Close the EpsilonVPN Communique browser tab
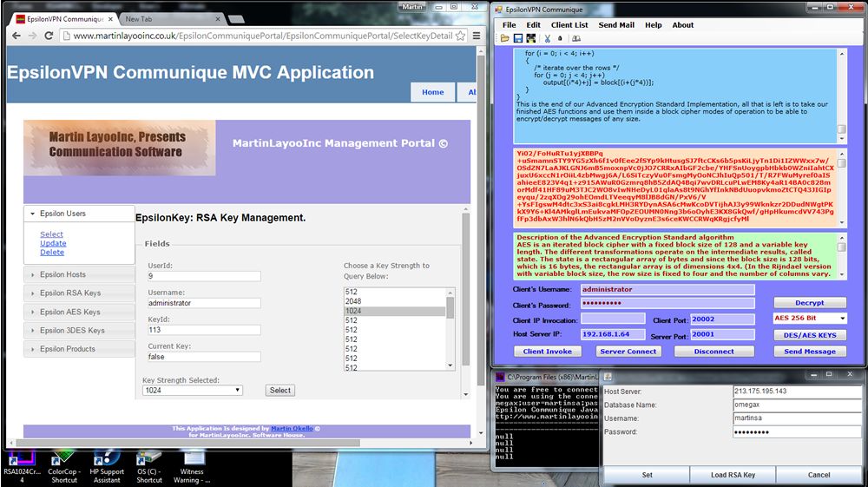Viewport: 868px width, 487px height. click(110, 19)
